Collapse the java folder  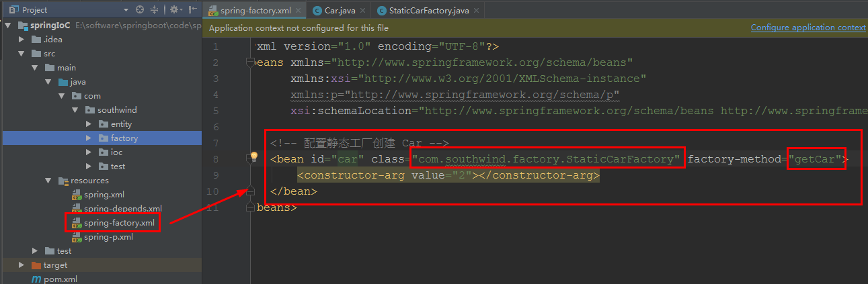point(48,82)
